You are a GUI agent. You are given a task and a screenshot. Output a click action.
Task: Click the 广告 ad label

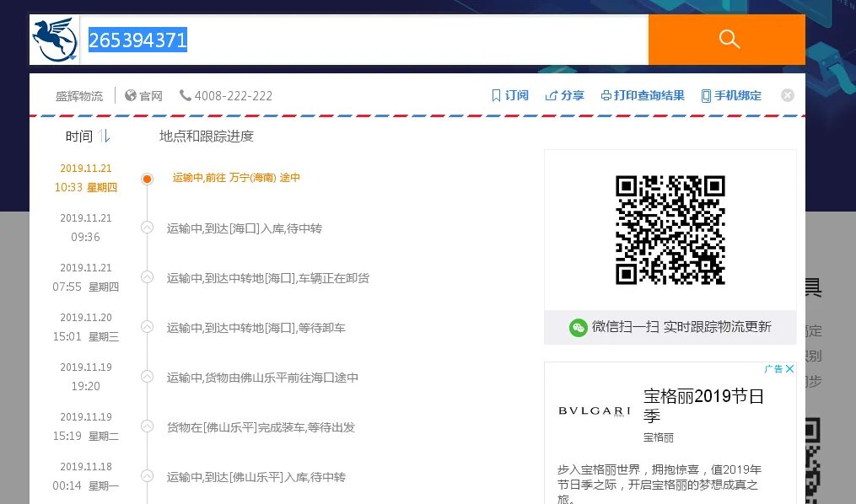point(773,368)
